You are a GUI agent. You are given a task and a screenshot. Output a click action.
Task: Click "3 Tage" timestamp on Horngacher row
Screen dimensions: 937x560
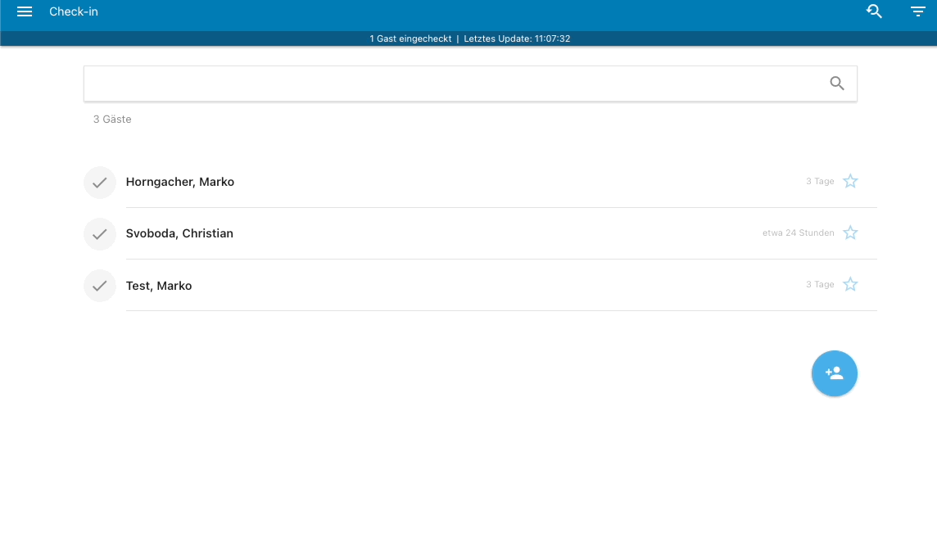click(819, 182)
